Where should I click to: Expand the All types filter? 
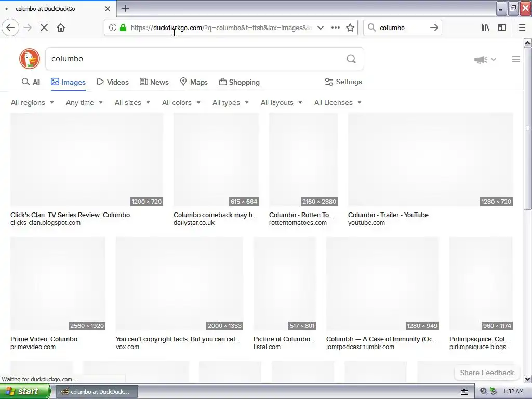tap(230, 102)
